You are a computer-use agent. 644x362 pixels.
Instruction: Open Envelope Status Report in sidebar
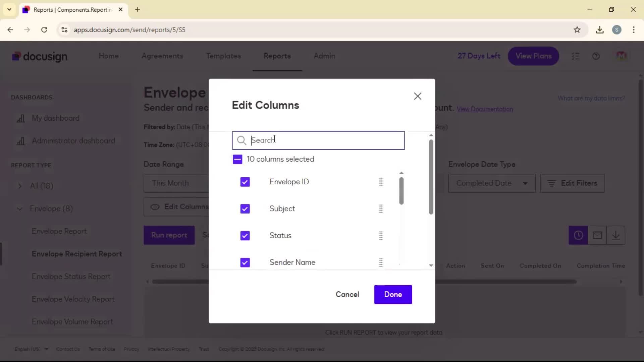tap(71, 277)
